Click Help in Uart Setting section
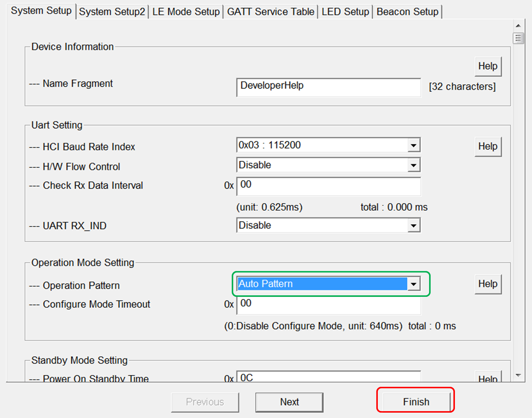 (488, 147)
